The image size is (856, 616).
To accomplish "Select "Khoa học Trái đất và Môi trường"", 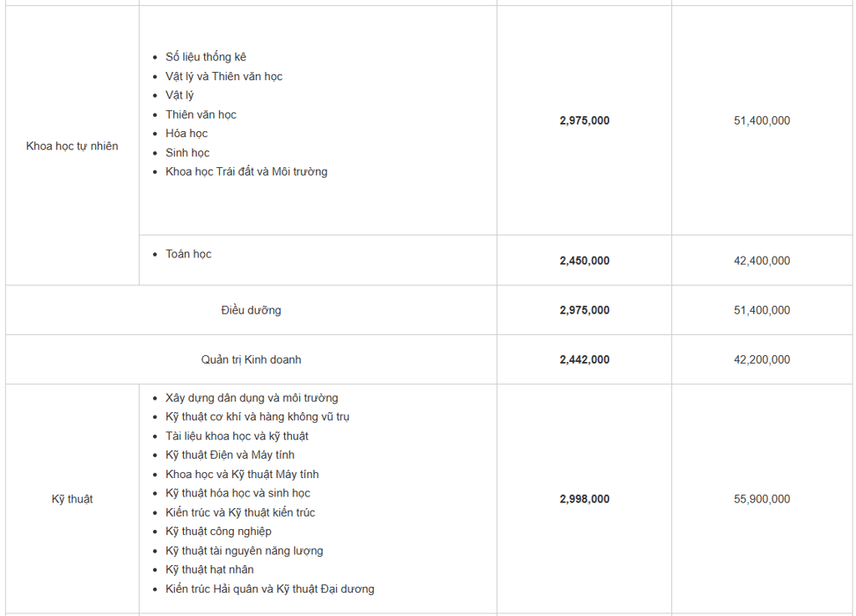I will click(246, 171).
